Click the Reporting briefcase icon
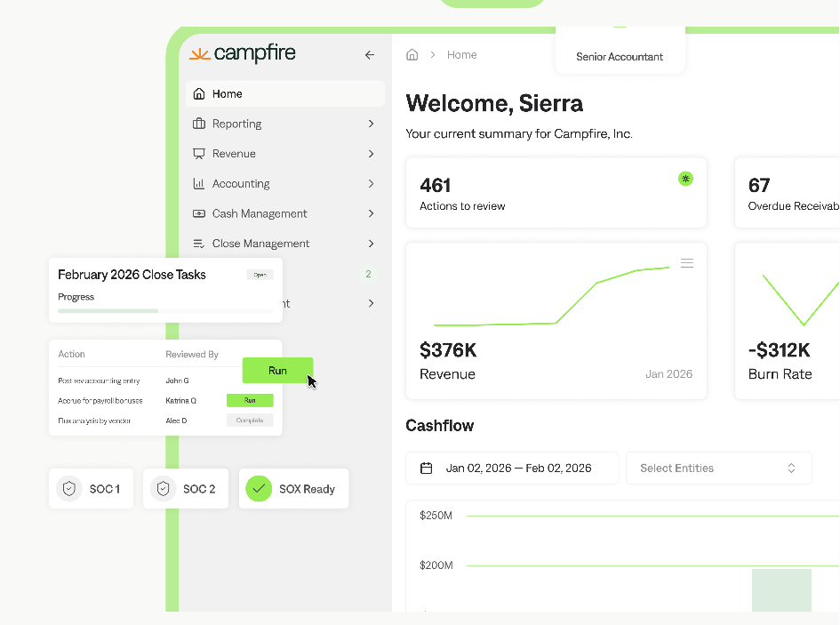This screenshot has width=840, height=625. (x=199, y=124)
